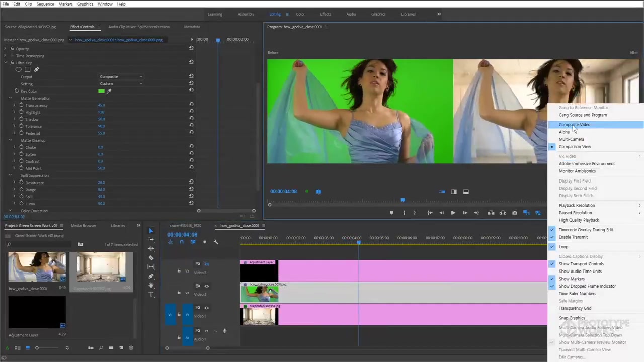The image size is (644, 362).
Task: Disable Show Dropped Frame Indicator
Action: click(587, 286)
